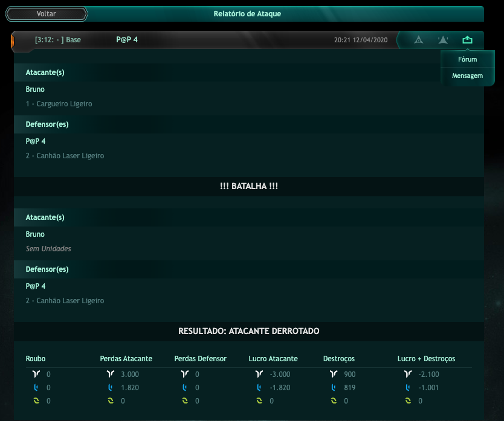Click the 'Lucro + Destroços' column header
Viewport: 504px width, 421px height.
(426, 359)
